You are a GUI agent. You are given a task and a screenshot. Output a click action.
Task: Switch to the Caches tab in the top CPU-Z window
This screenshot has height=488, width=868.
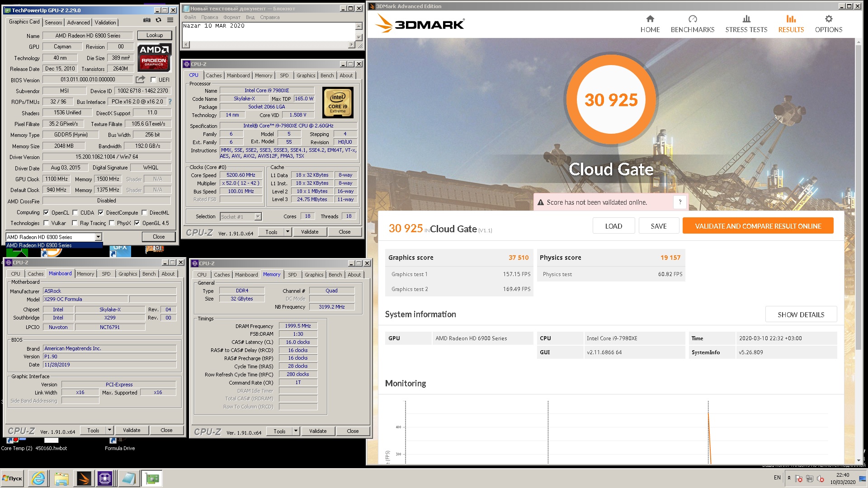pos(214,75)
